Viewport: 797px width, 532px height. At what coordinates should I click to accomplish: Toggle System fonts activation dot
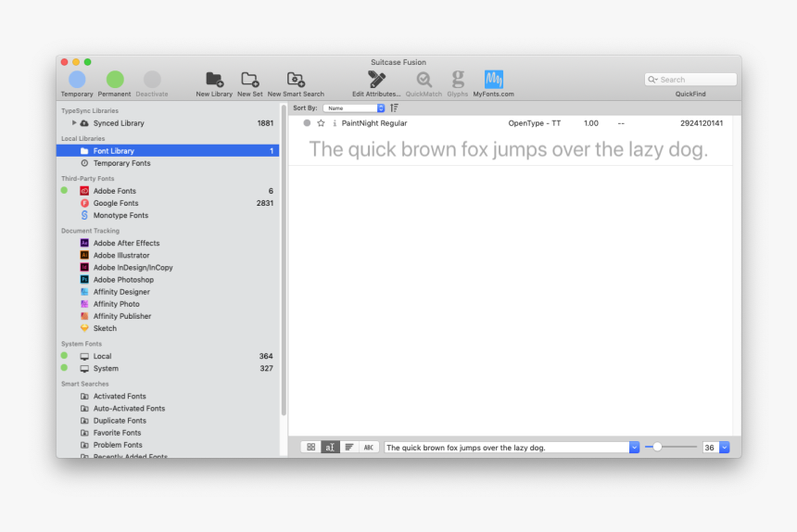(64, 368)
